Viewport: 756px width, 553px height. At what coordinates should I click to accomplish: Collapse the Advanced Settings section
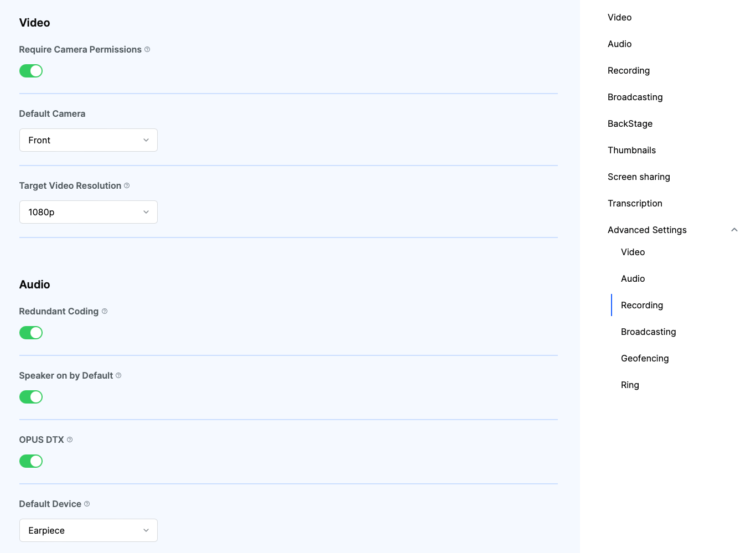[x=734, y=230]
